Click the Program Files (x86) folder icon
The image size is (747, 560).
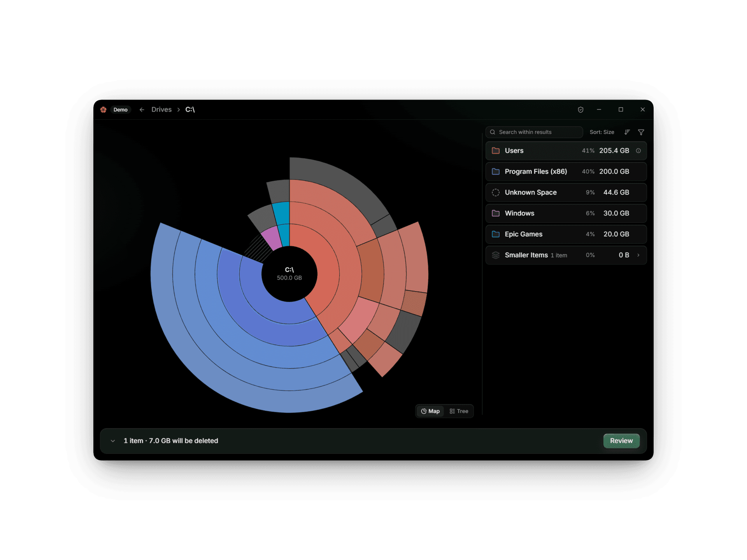point(496,171)
